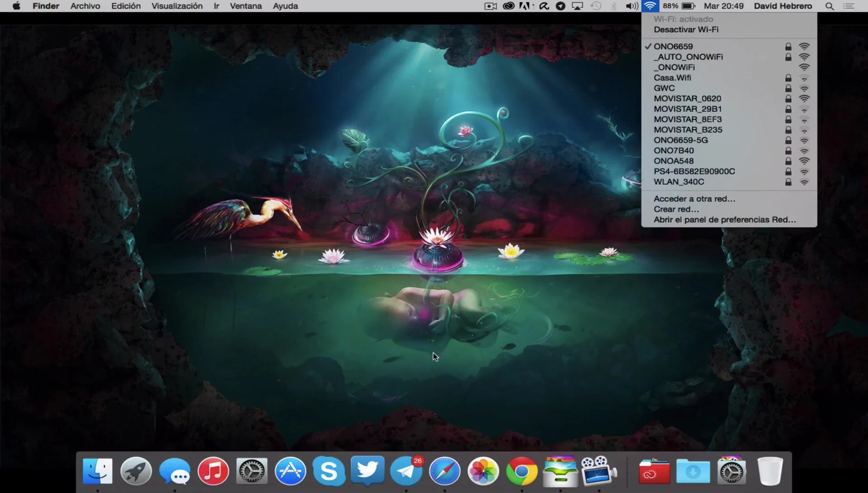Screen dimensions: 868x493
Task: Open the image tray app in Dock
Action: click(x=560, y=471)
